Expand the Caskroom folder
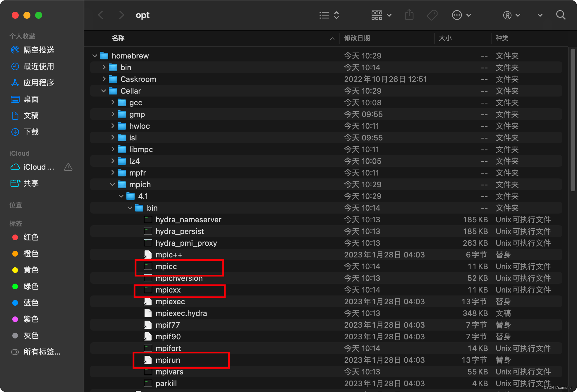 [104, 79]
